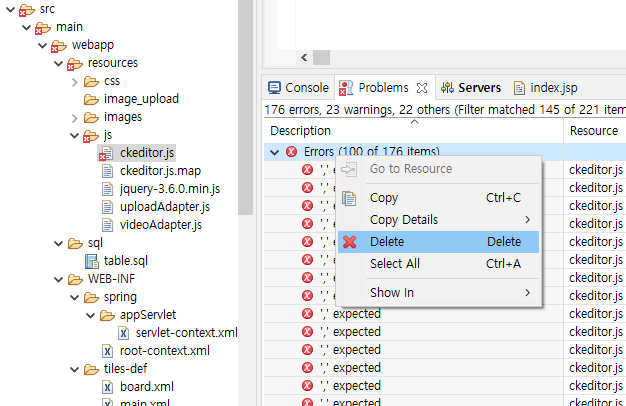
Task: Collapse the Errors group in Problems
Action: point(274,152)
